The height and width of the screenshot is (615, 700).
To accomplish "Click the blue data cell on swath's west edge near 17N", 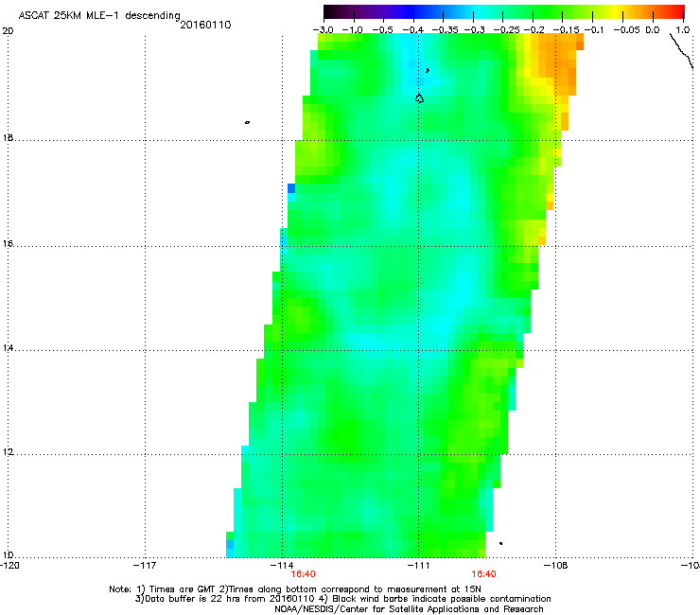I will (x=291, y=188).
